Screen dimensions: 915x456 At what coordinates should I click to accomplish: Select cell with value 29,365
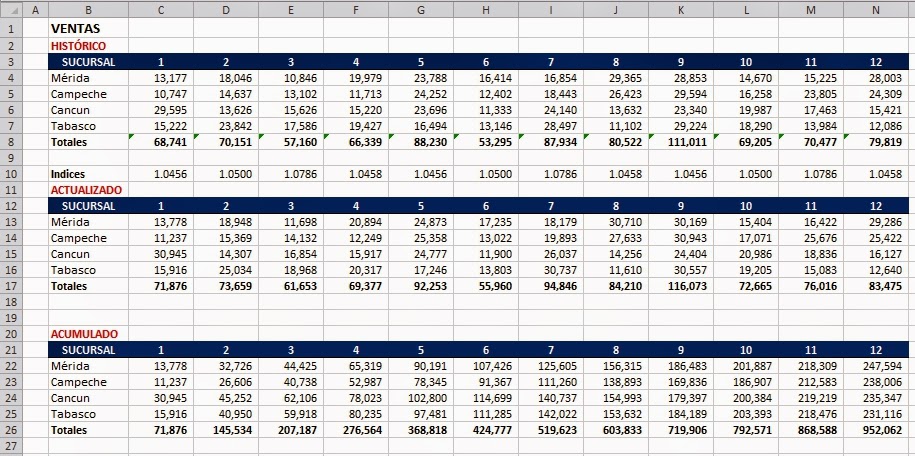coord(616,78)
